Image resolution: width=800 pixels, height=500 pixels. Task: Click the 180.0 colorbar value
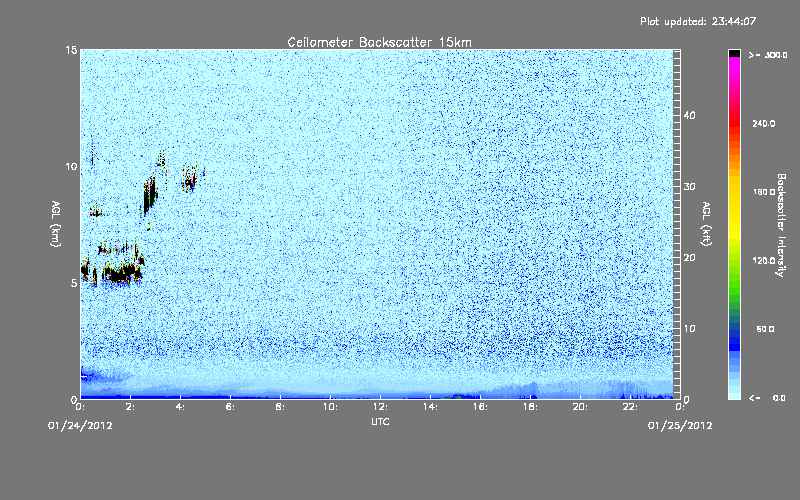(x=764, y=192)
